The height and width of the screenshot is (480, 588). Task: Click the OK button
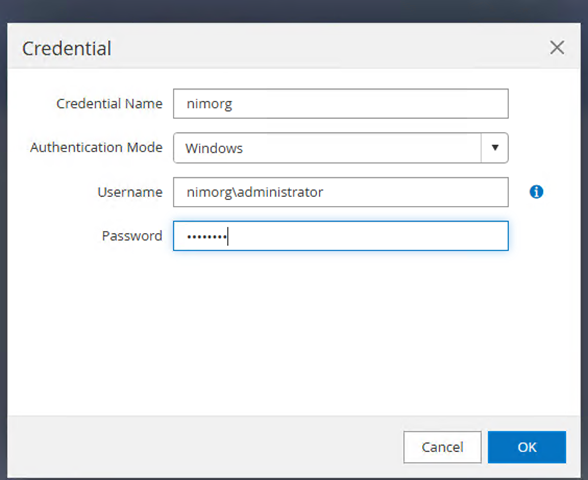click(x=526, y=447)
